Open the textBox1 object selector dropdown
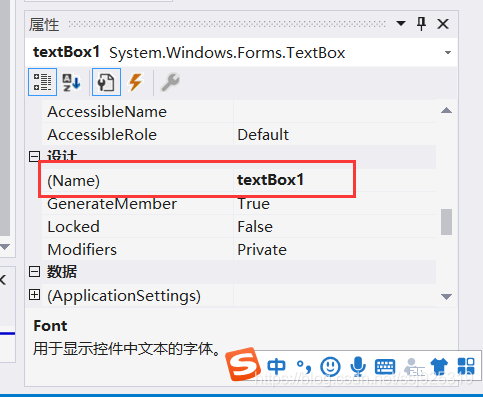This screenshot has height=397, width=483. tap(448, 53)
